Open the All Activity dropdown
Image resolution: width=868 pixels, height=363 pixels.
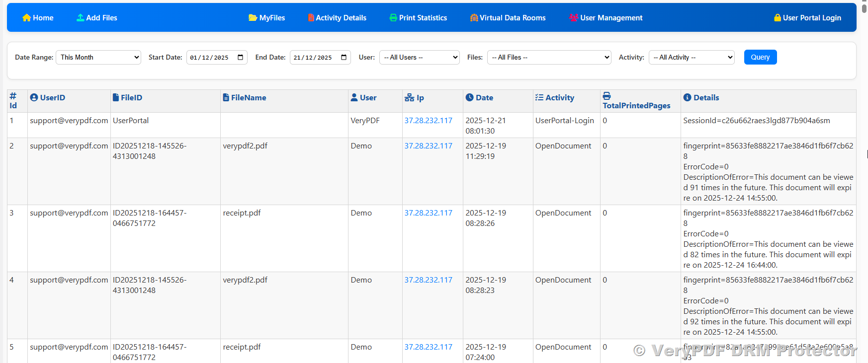click(x=692, y=57)
